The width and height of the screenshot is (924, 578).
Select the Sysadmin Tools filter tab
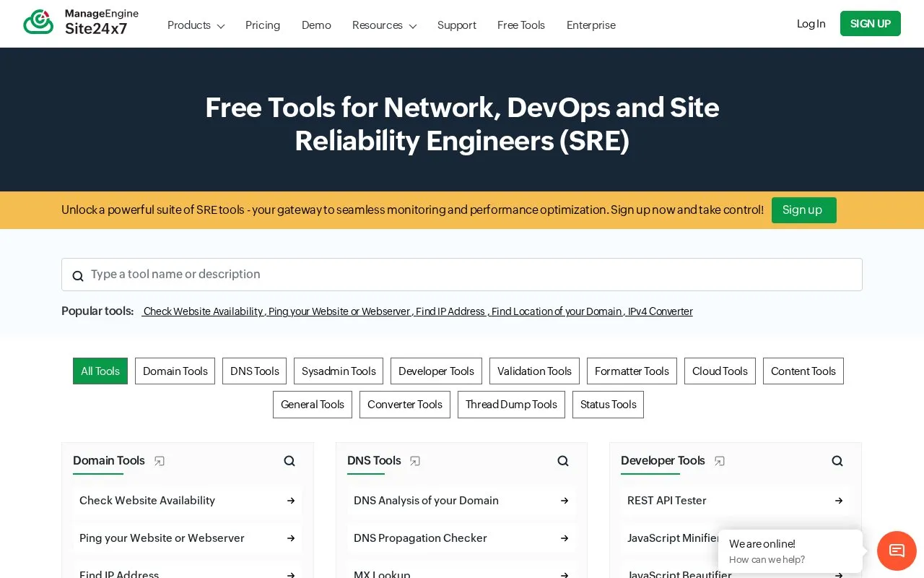339,371
